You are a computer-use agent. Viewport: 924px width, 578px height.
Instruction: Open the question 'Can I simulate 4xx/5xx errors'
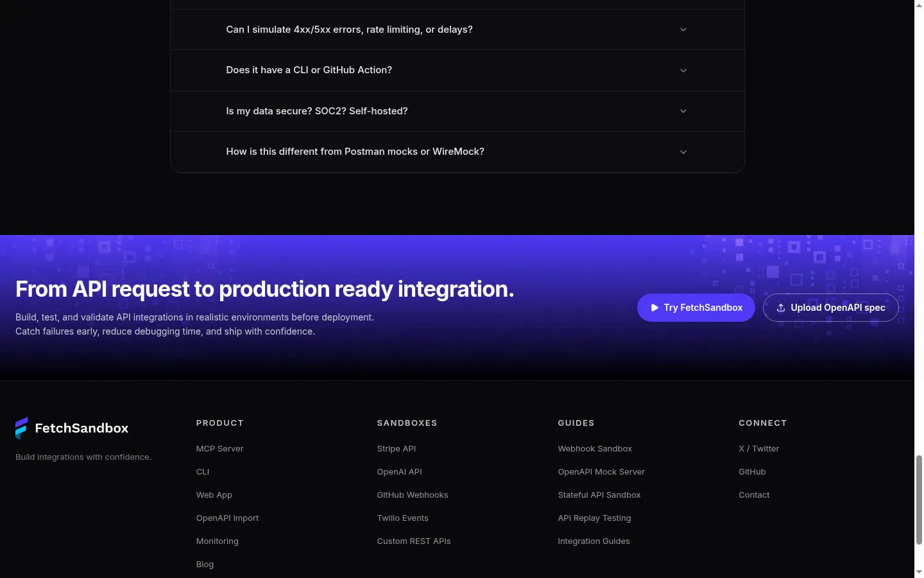457,30
